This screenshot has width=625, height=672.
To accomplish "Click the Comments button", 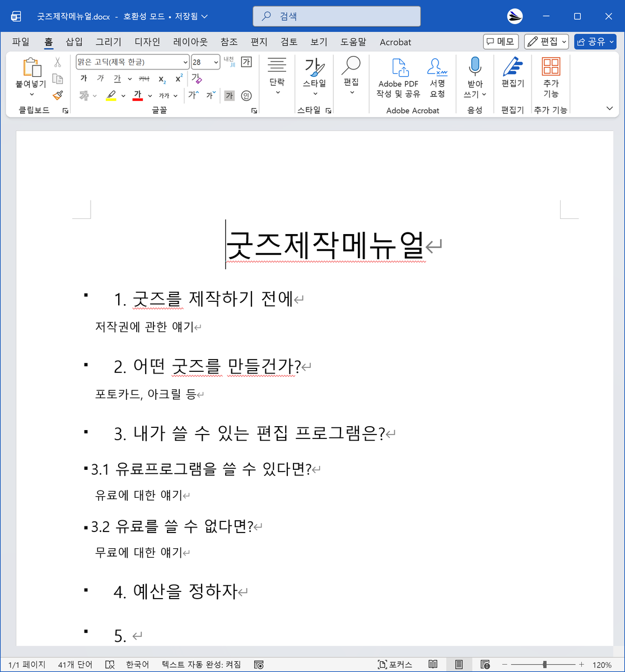I will pos(501,41).
